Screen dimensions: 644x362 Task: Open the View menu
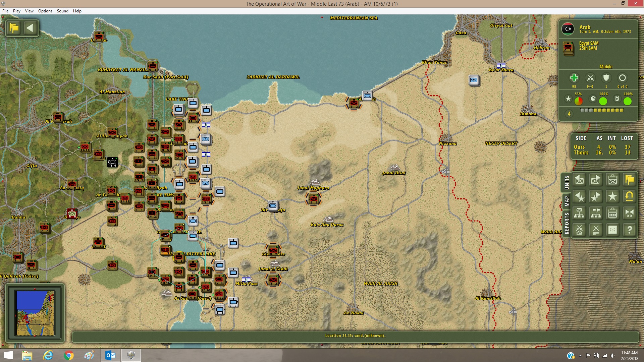(29, 11)
